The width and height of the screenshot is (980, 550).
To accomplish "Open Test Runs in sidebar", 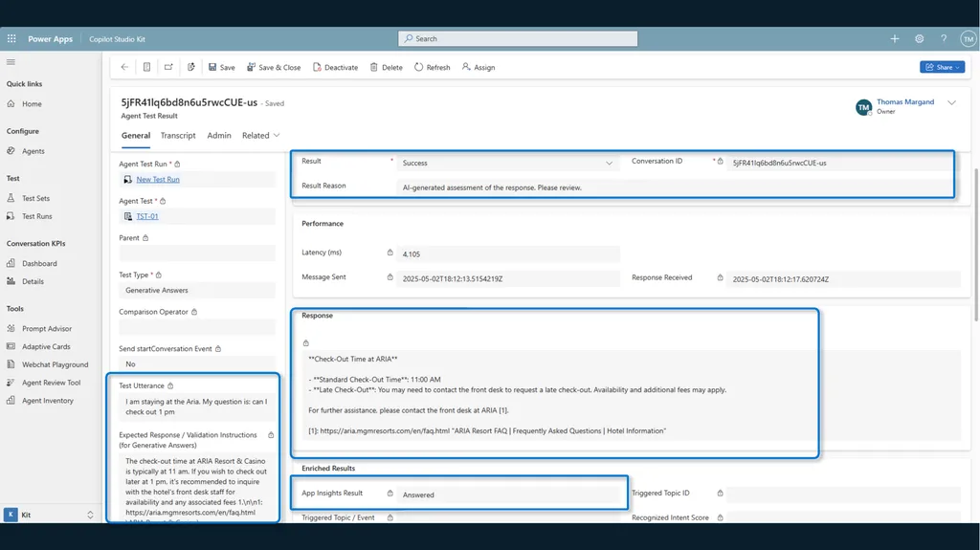I will click(x=37, y=216).
